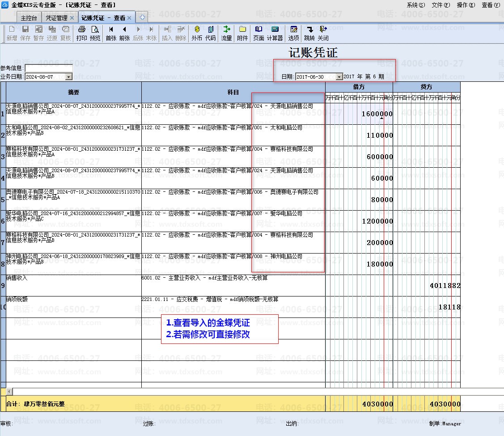Open the 系统 menu
504x436 pixels.
pyautogui.click(x=415, y=5)
